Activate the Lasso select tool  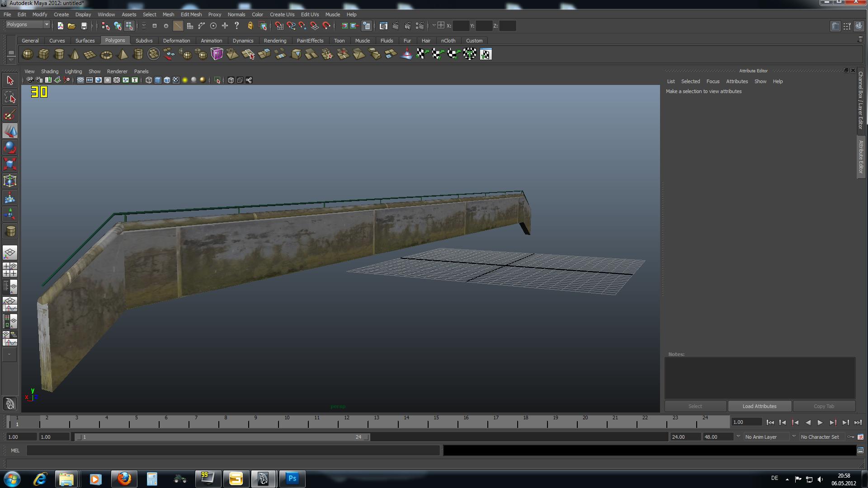(10, 98)
